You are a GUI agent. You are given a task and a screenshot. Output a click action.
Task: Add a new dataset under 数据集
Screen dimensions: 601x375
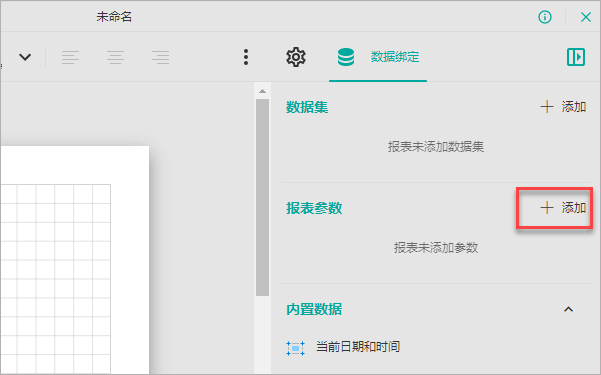point(563,107)
